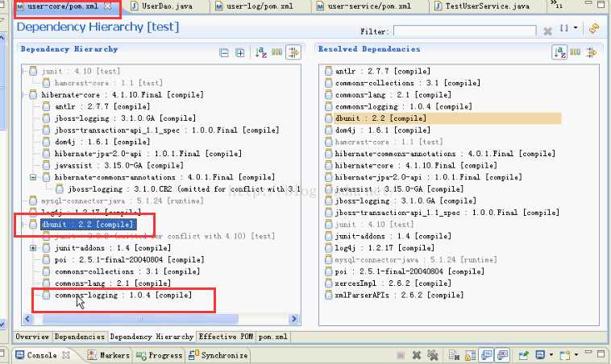Expand all in Dependency Hierarchy panel
Screen dimensions: 611x364
pos(240,52)
